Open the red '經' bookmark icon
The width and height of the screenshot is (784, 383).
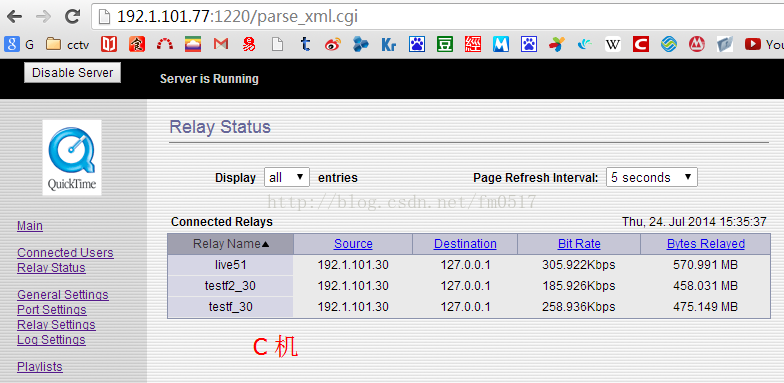click(472, 44)
